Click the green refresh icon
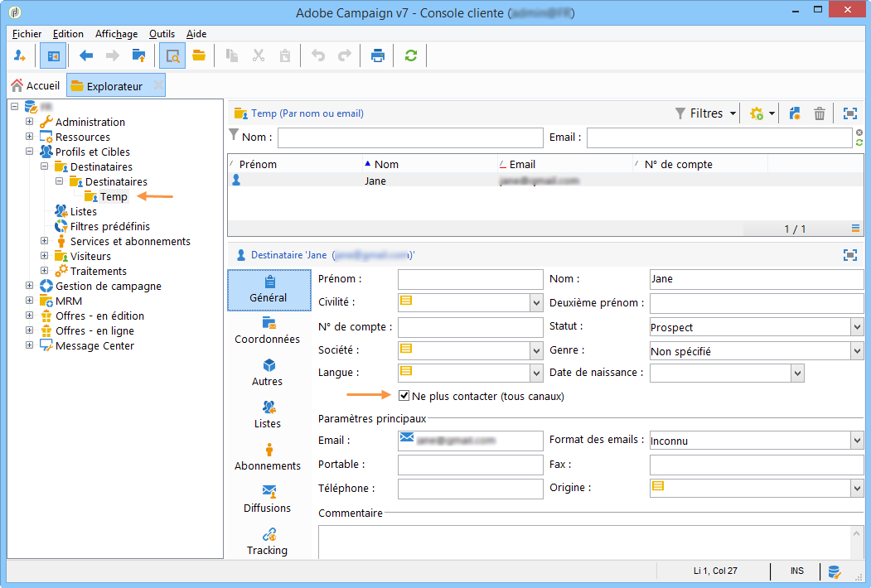The height and width of the screenshot is (588, 871). 411,55
